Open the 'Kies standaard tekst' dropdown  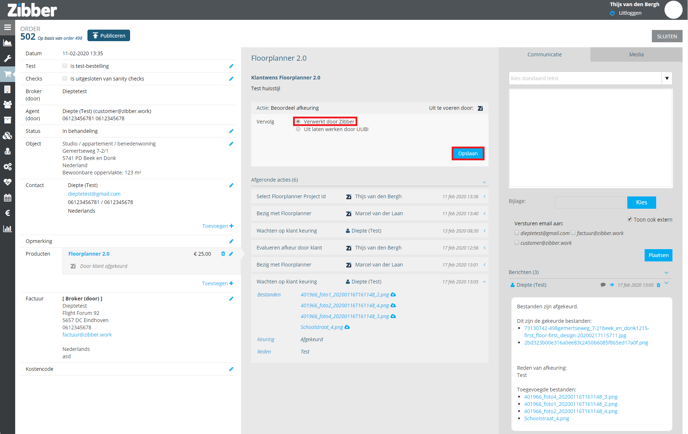pos(667,78)
